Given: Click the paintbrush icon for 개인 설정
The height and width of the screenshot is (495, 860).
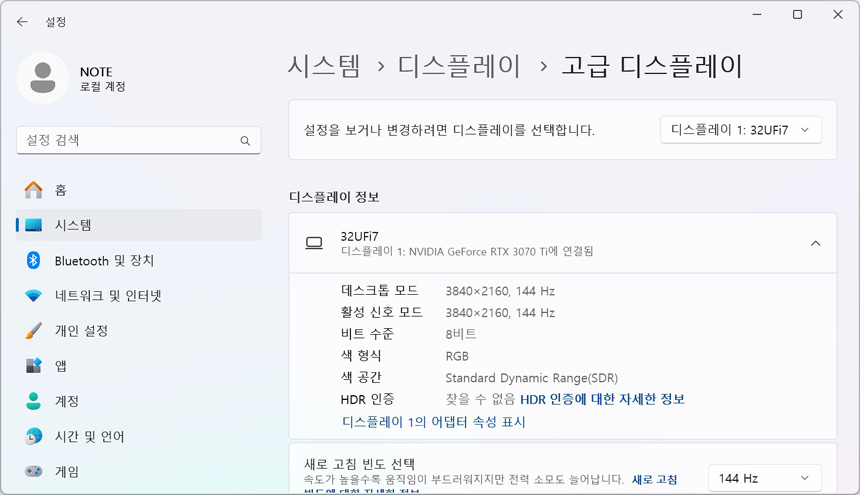Looking at the screenshot, I should 34,331.
